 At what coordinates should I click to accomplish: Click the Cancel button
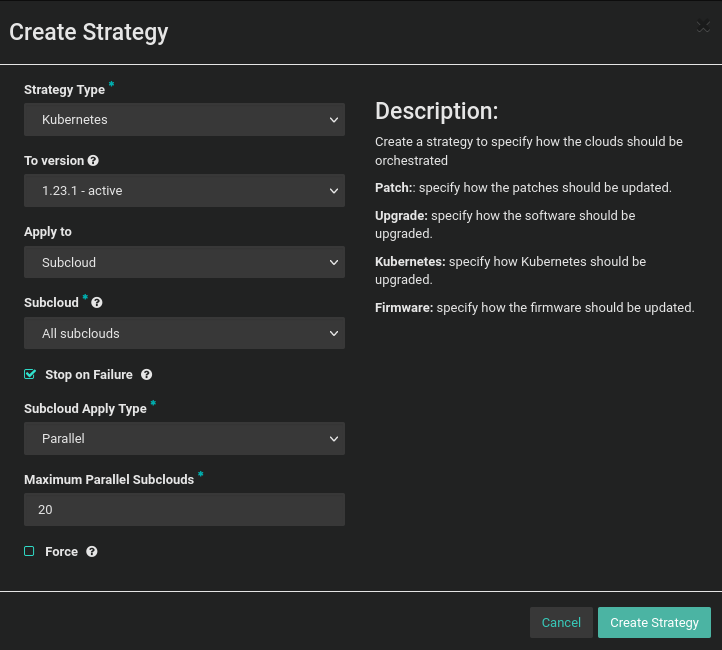tap(561, 622)
